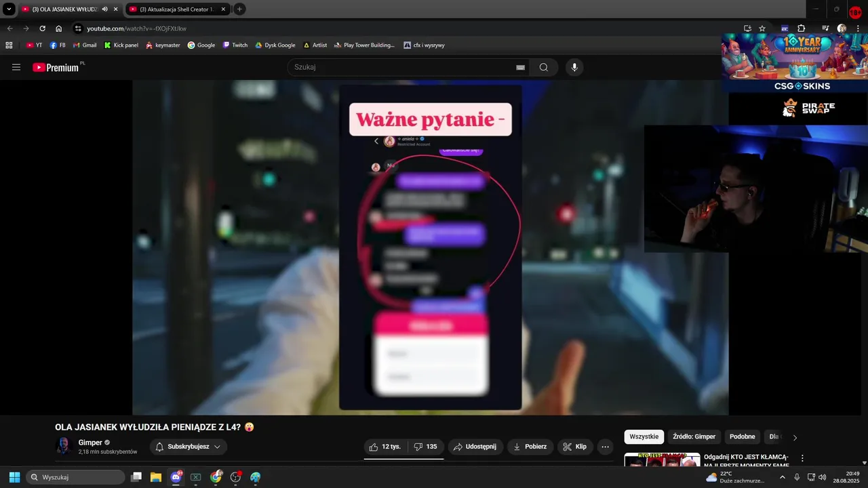Image resolution: width=868 pixels, height=488 pixels.
Task: Click the video player to pause
Action: click(430, 247)
